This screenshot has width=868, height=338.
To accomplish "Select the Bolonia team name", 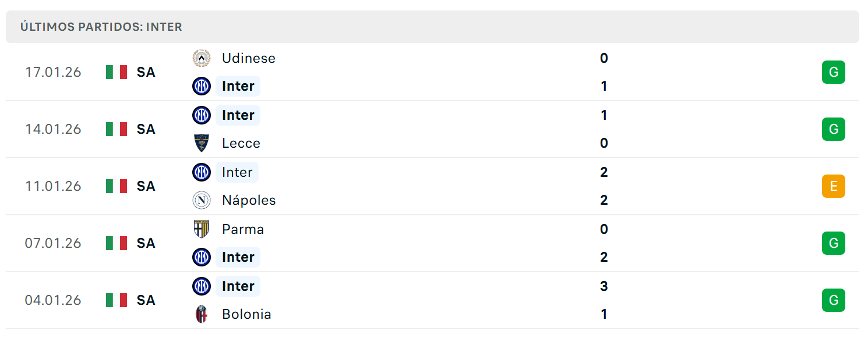I will (246, 314).
